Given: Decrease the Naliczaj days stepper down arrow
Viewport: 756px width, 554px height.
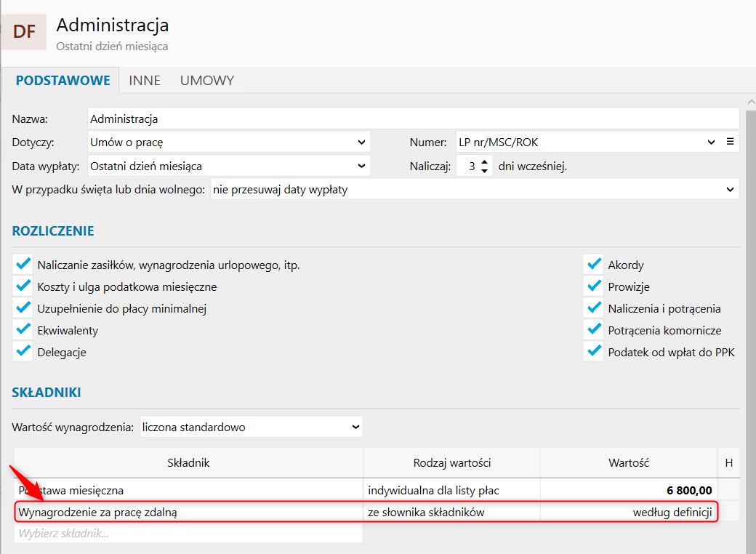Looking at the screenshot, I should click(x=485, y=171).
